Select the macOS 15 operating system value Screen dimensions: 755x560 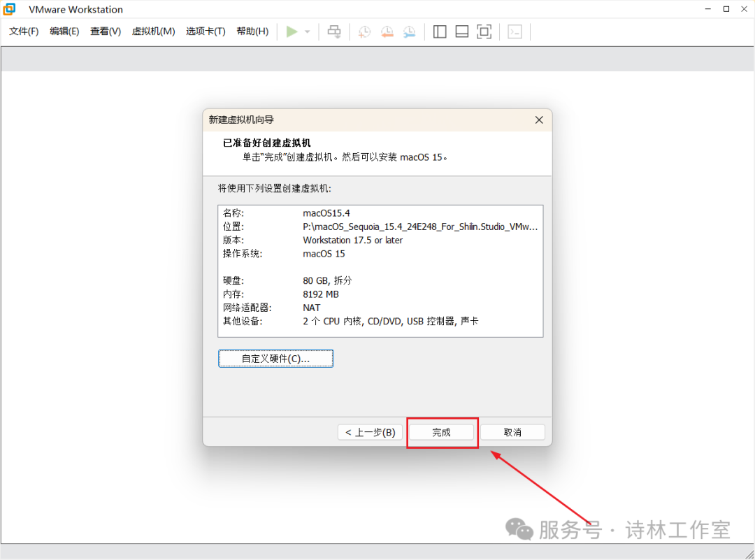click(324, 253)
